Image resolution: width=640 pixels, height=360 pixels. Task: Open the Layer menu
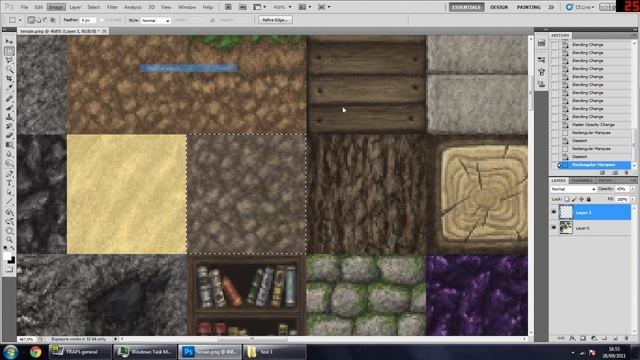click(x=75, y=7)
